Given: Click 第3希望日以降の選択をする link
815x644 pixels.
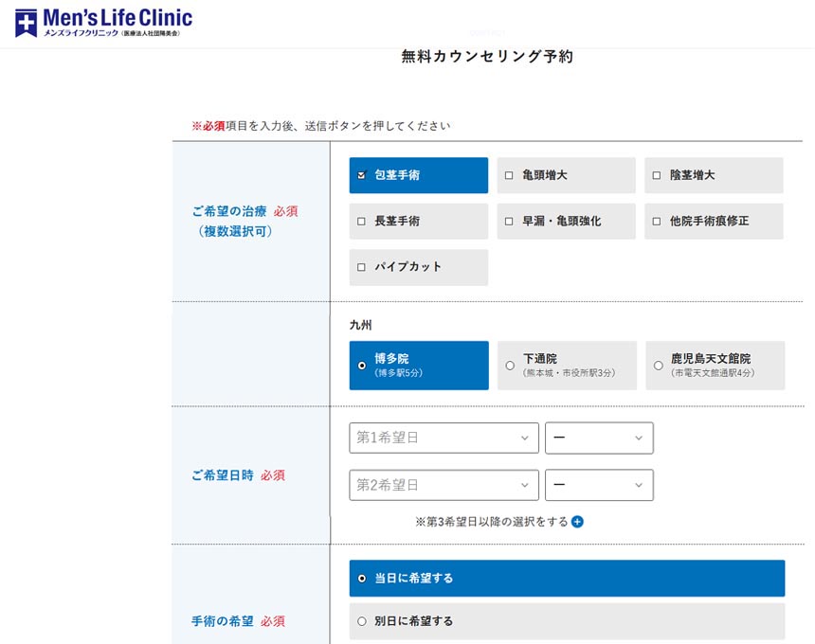Looking at the screenshot, I should (493, 522).
